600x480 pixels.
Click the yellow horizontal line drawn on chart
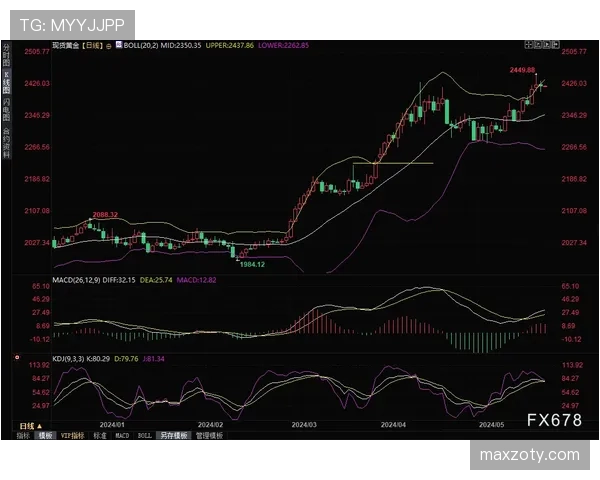393,163
